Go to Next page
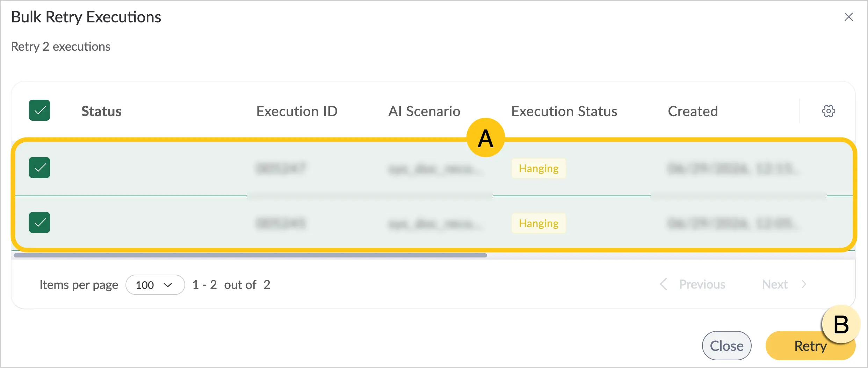This screenshot has width=868, height=368. (775, 284)
